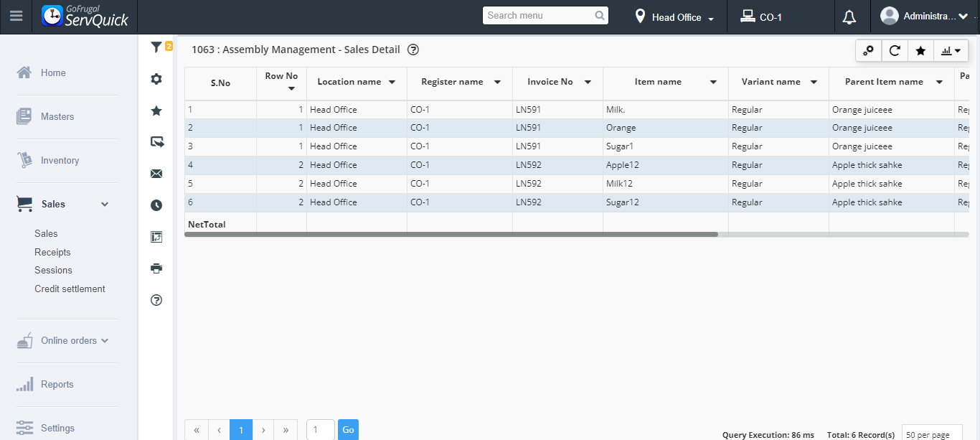
Task: Refresh the report with the reload icon
Action: pyautogui.click(x=895, y=51)
